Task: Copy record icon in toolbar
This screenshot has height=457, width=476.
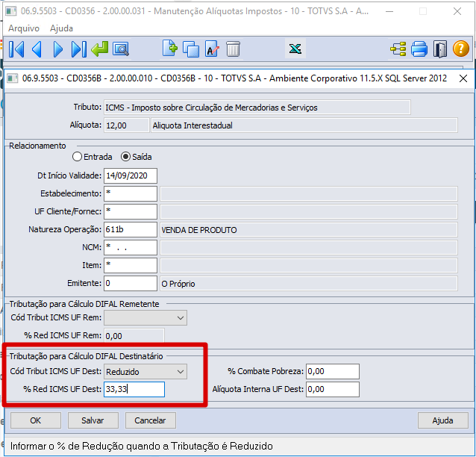Action: [191, 49]
